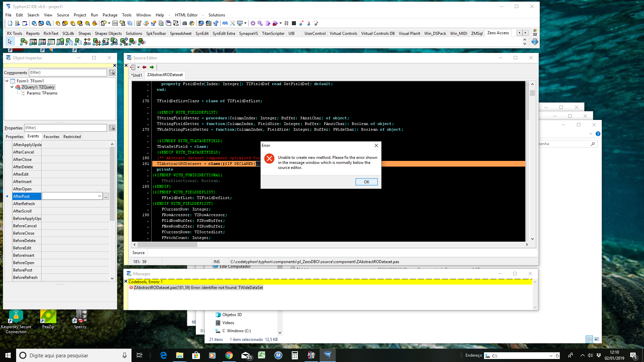Click the TWideDataSet identifier not found message
This screenshot has width=644, height=362.
pyautogui.click(x=198, y=288)
